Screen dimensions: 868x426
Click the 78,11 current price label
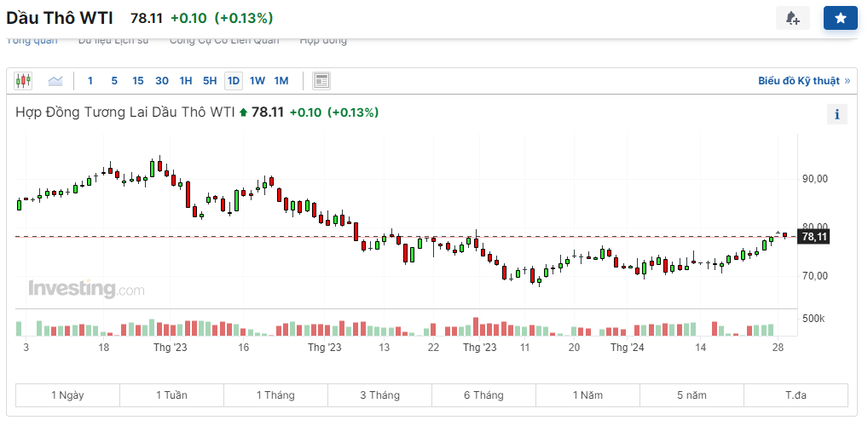(x=813, y=237)
